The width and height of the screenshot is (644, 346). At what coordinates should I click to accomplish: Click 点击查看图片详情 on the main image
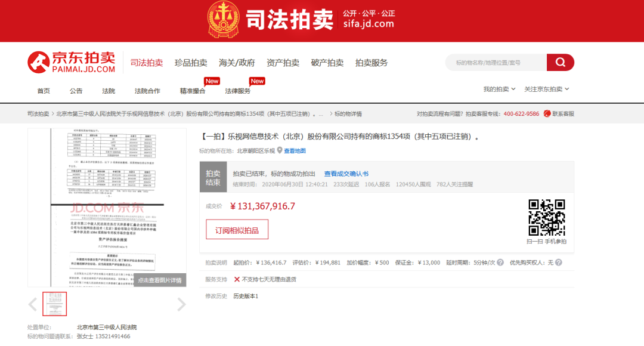coord(160,280)
